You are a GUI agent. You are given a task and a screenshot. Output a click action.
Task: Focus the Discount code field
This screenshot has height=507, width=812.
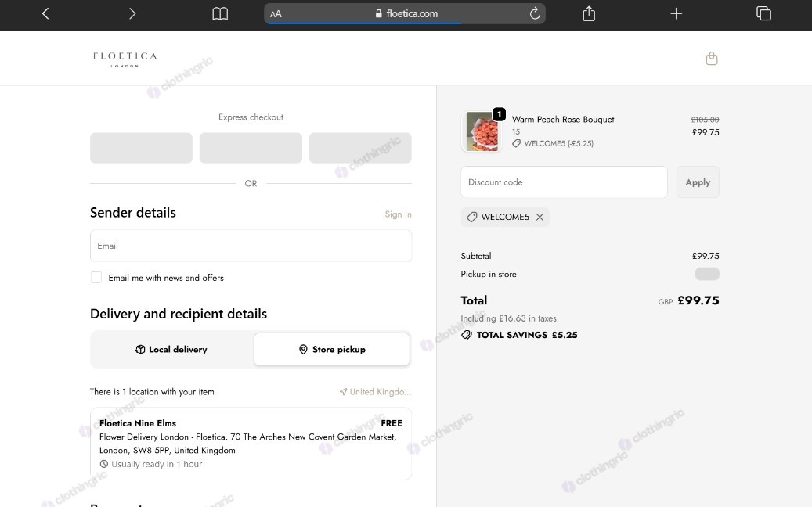coord(564,182)
